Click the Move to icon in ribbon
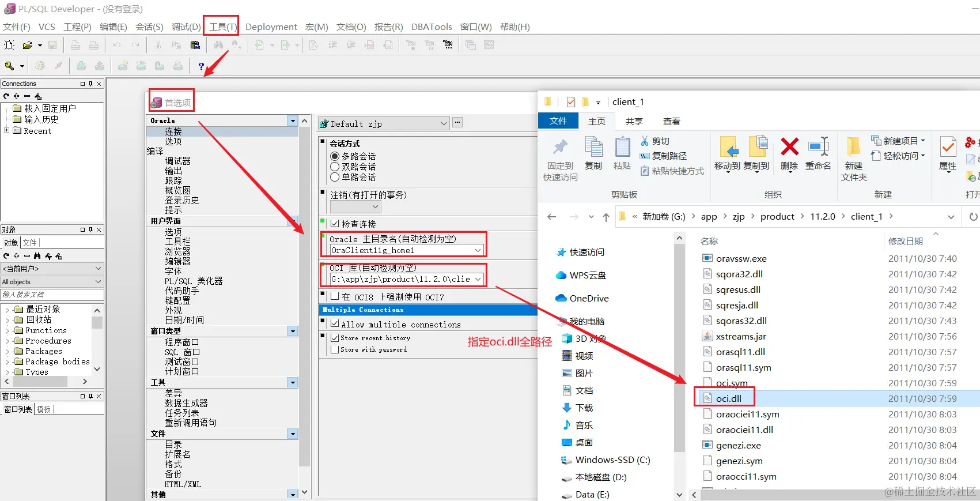The width and height of the screenshot is (980, 501). (x=728, y=146)
